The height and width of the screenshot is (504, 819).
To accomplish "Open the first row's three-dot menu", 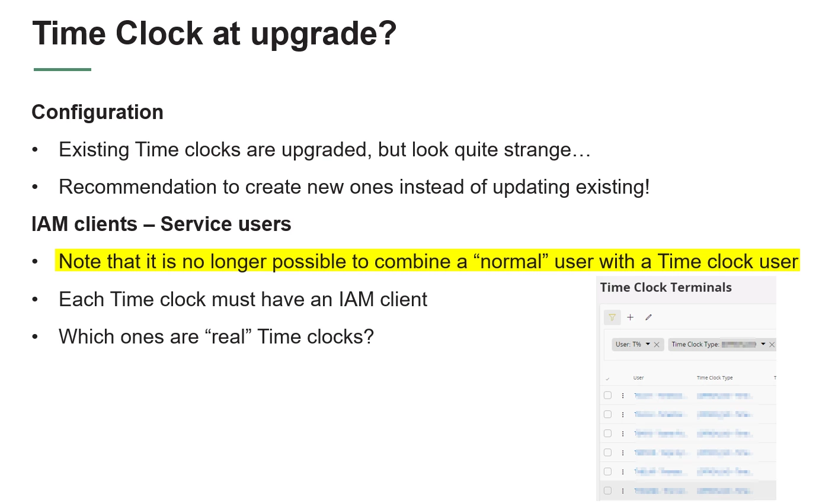I will pyautogui.click(x=623, y=396).
